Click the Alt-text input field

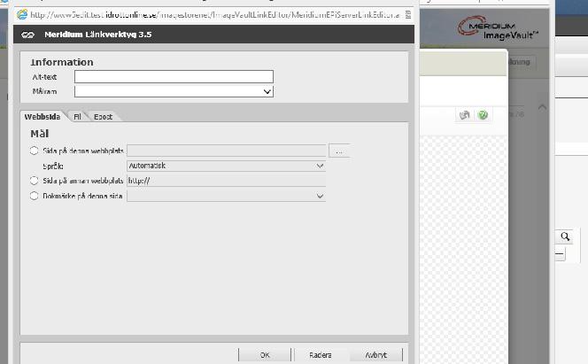174,76
